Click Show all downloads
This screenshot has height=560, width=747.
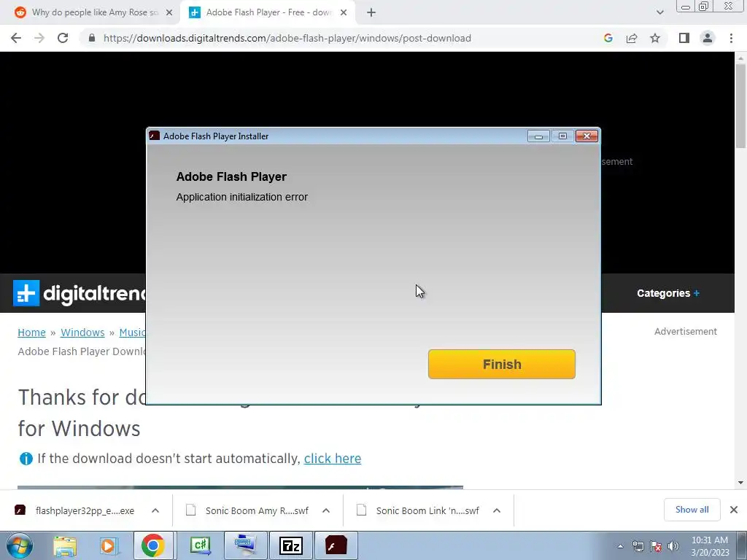point(692,510)
